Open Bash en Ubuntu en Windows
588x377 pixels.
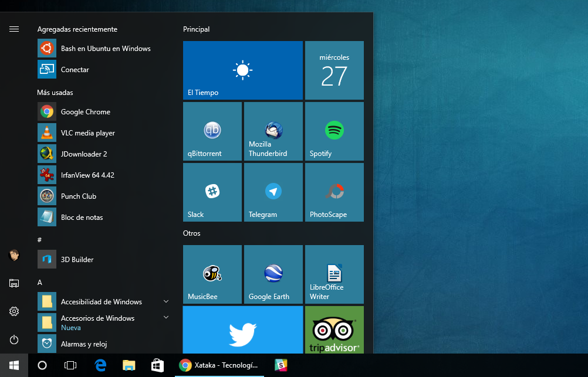click(103, 48)
